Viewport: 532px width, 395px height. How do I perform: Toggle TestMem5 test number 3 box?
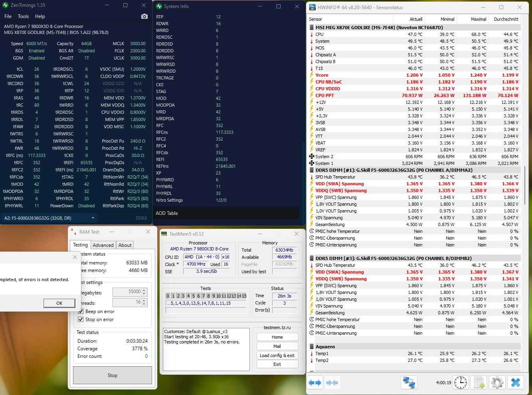click(183, 296)
